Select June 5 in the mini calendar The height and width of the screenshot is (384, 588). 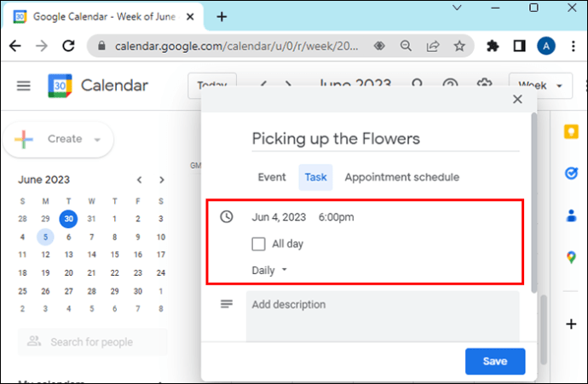(x=44, y=236)
